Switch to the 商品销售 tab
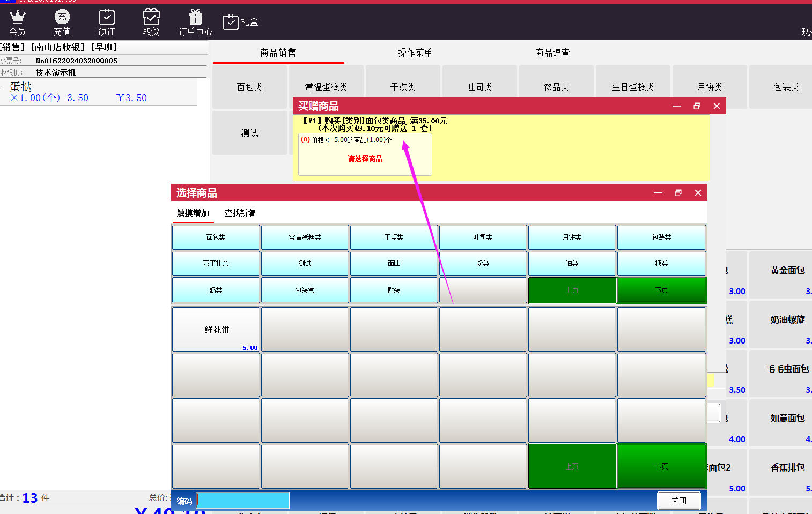812x514 pixels. [278, 53]
